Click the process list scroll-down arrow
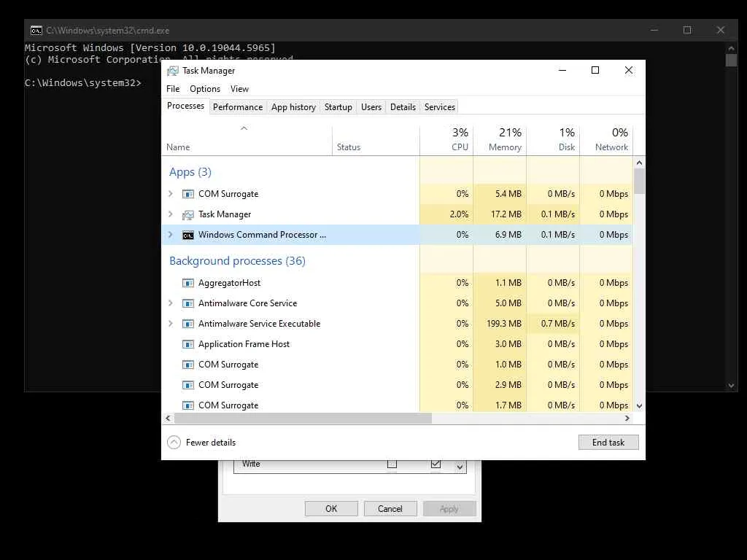Screen dimensions: 747x560 [639, 406]
